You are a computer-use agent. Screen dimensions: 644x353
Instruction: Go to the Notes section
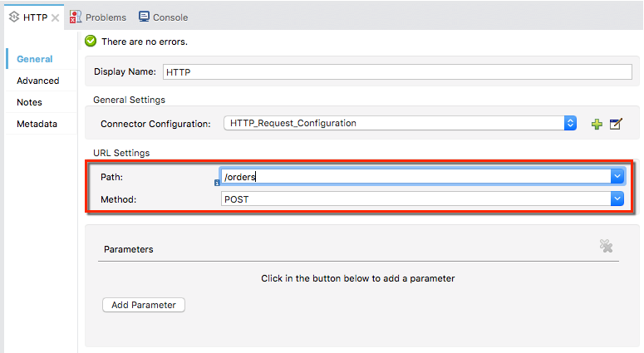click(x=29, y=102)
